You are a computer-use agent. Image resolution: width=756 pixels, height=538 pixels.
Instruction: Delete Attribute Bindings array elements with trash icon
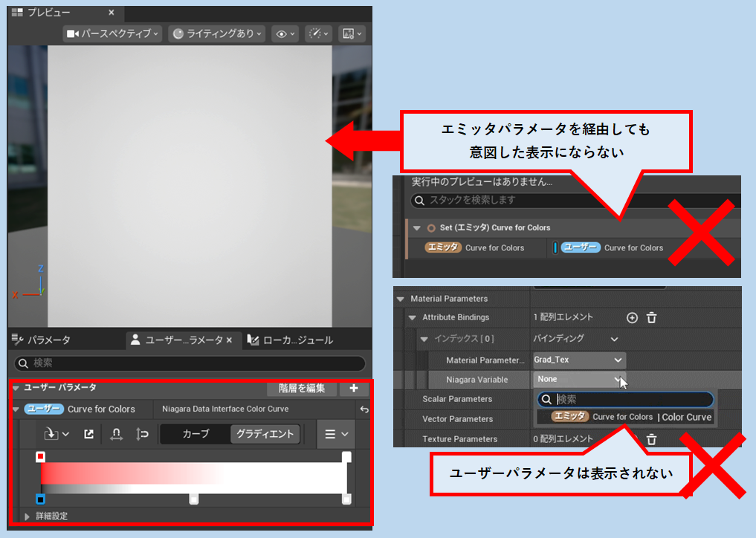651,318
